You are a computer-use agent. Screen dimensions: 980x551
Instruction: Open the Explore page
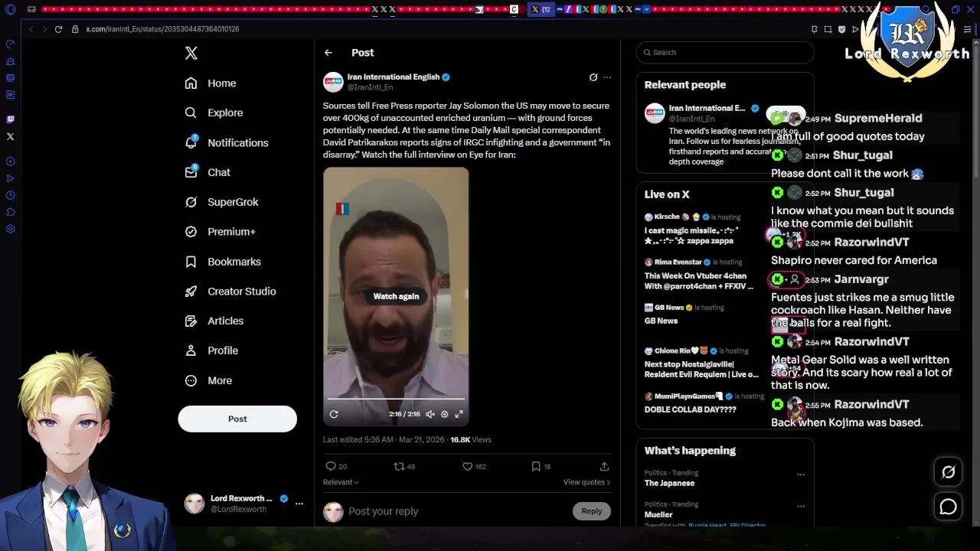(214, 112)
